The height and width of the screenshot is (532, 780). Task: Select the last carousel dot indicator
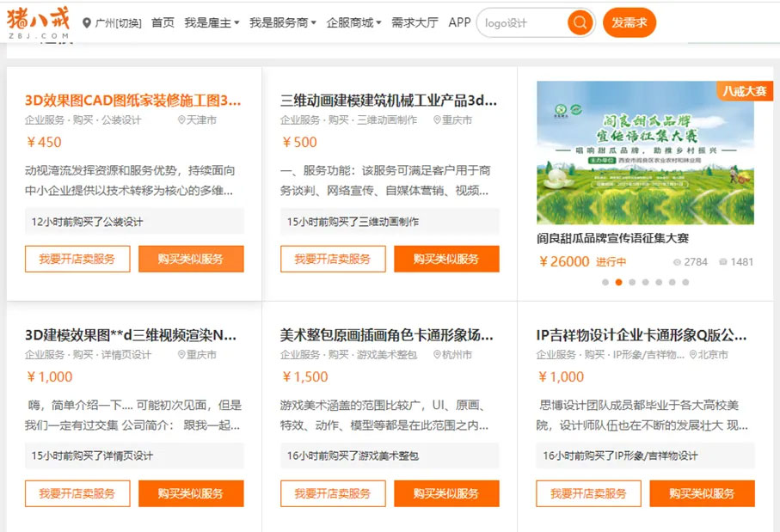[x=685, y=282]
